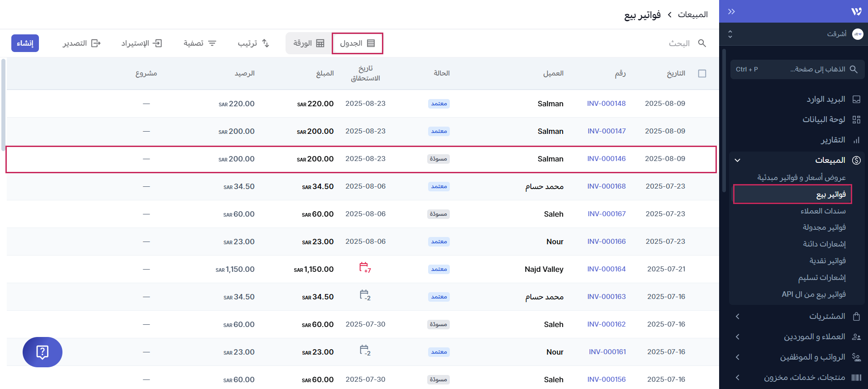Switch to الجدول table view
The width and height of the screenshot is (868, 389).
point(357,43)
